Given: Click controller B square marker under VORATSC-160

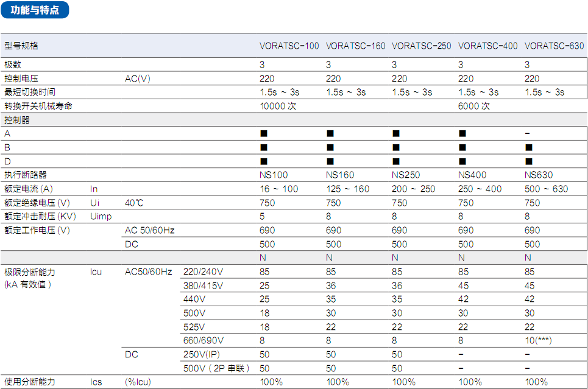Looking at the screenshot, I should [x=330, y=147].
